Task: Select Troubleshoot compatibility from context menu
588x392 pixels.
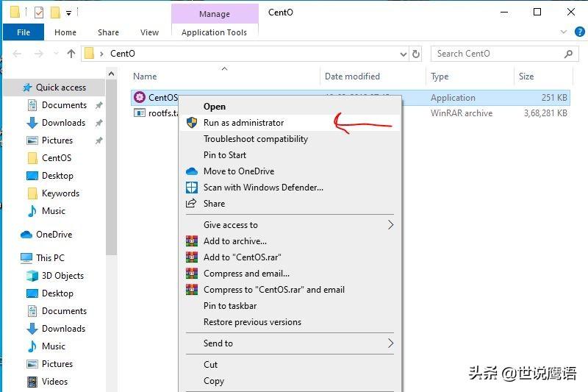Action: 255,139
